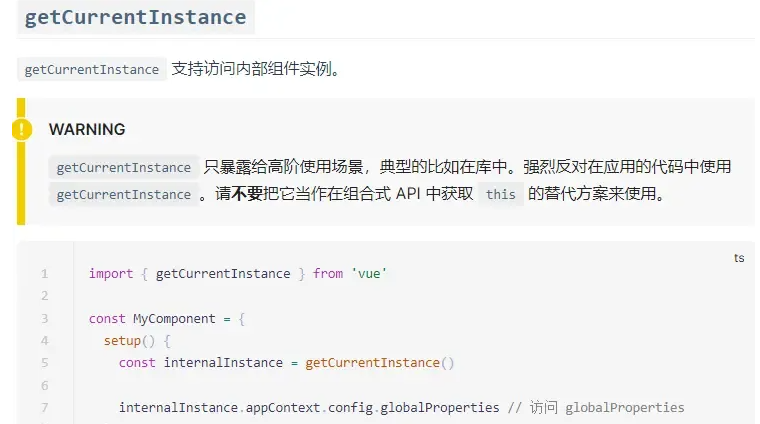Click the ts language label
760x424 pixels.
click(x=739, y=258)
